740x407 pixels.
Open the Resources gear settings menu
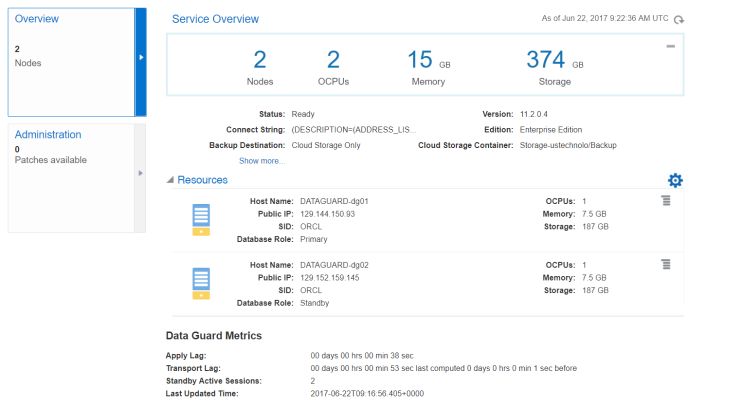[675, 180]
